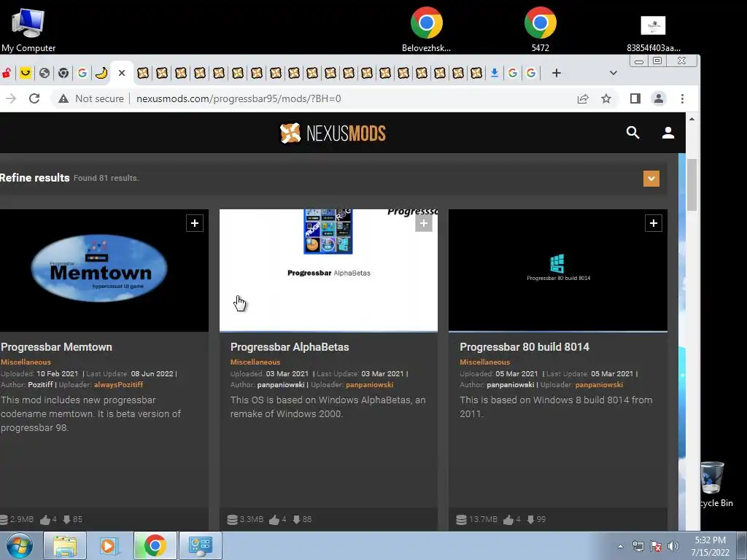
Task: Click the page vertical scrollbar thumb
Action: (x=692, y=184)
